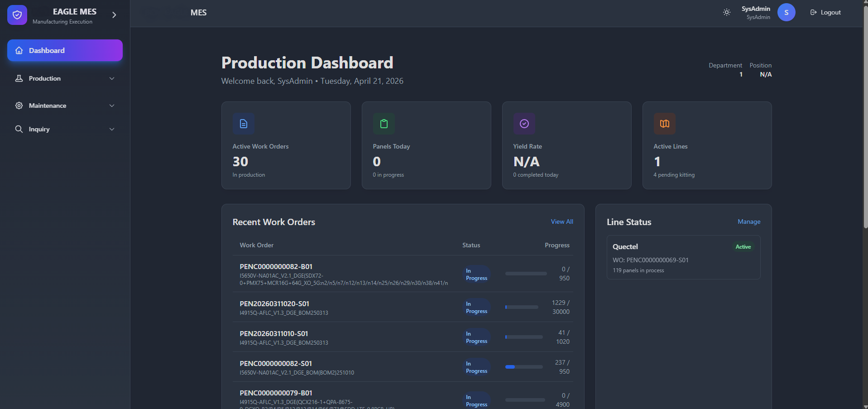Click In Progress badge for PEN20260311010-S01

point(477,337)
